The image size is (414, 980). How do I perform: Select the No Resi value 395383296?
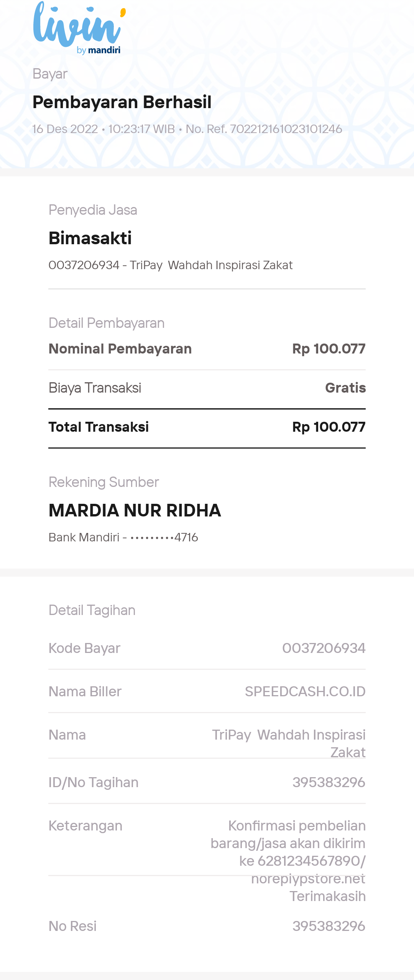coord(329,926)
